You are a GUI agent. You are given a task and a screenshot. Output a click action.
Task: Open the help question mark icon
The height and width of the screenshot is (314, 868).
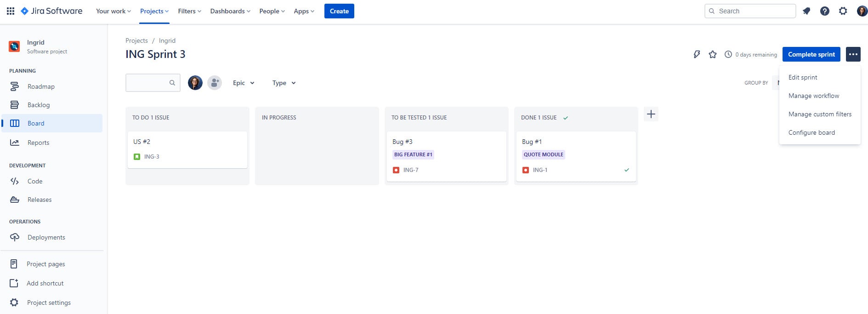tap(825, 11)
